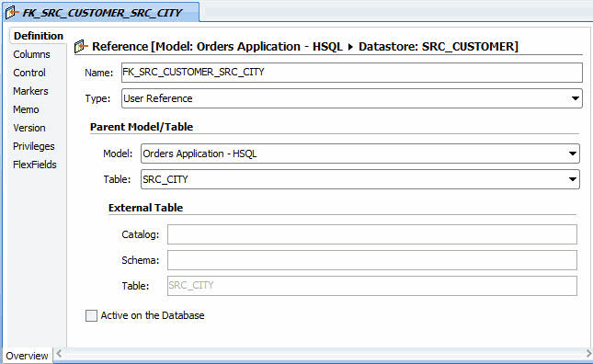
Task: Click the left arrow of horizontal scrollbar
Action: coord(59,354)
